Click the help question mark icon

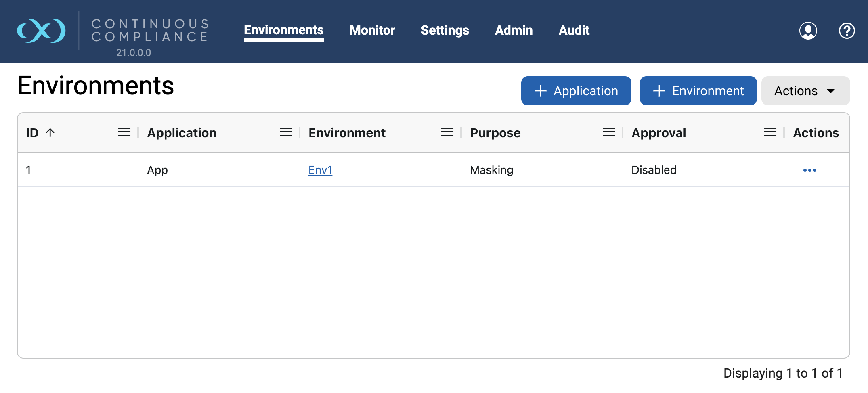click(847, 30)
